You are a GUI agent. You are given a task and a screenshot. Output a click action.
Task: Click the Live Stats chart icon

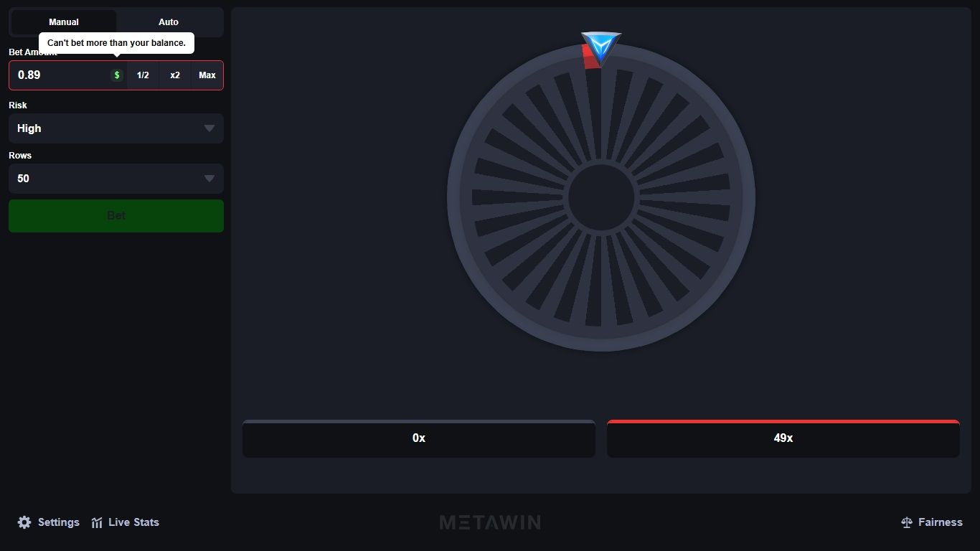point(97,522)
